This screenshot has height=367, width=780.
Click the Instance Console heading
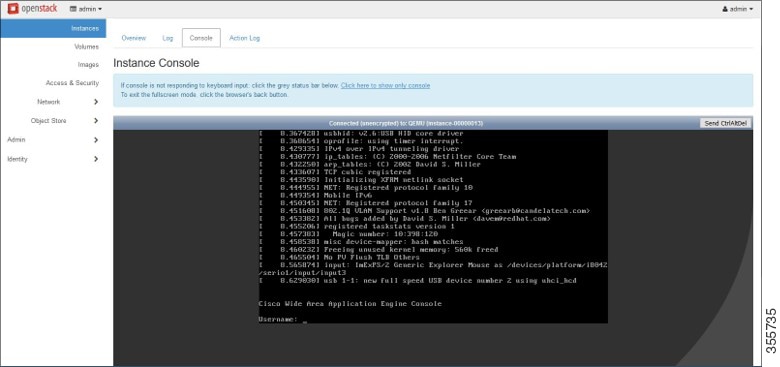156,63
